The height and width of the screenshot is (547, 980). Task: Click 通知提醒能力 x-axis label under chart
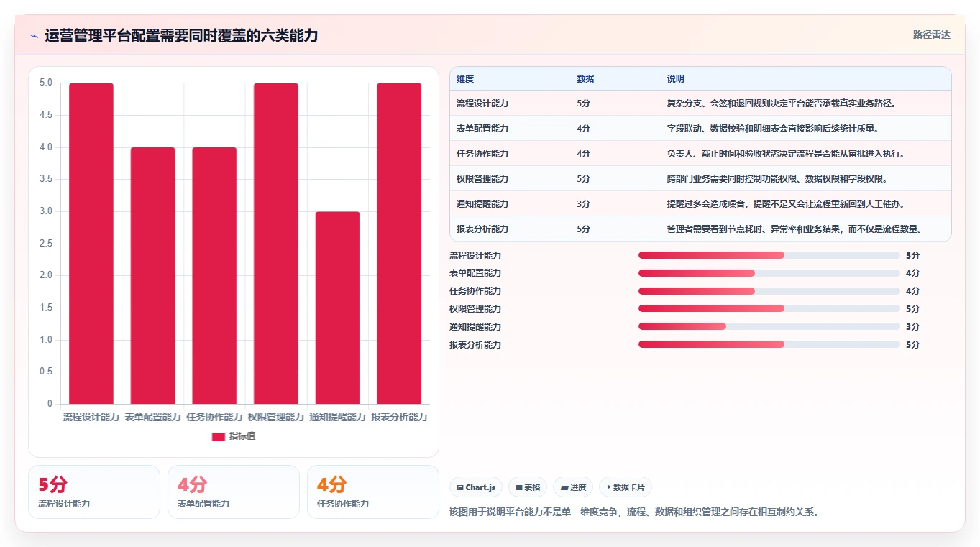click(337, 417)
